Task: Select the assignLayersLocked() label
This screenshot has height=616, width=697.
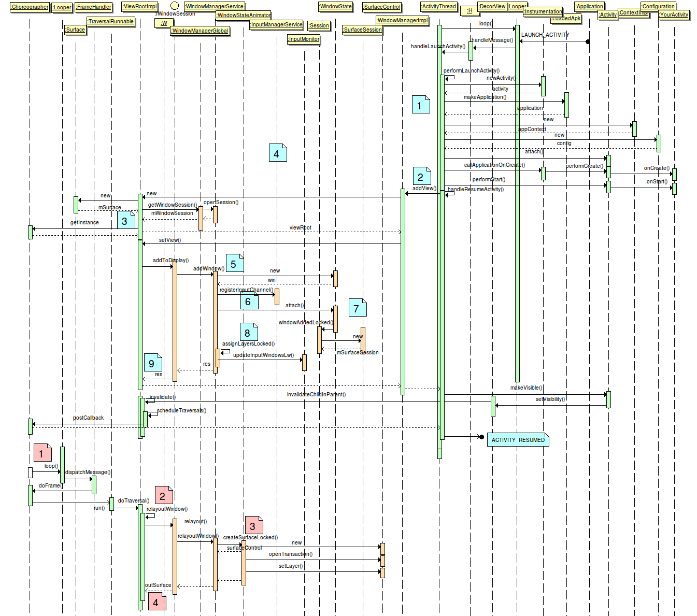Action: [249, 344]
